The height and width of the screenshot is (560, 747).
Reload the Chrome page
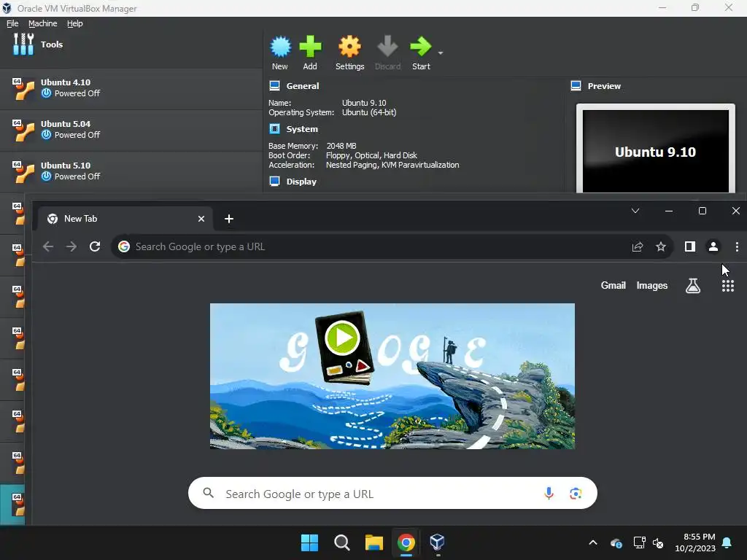tap(95, 246)
